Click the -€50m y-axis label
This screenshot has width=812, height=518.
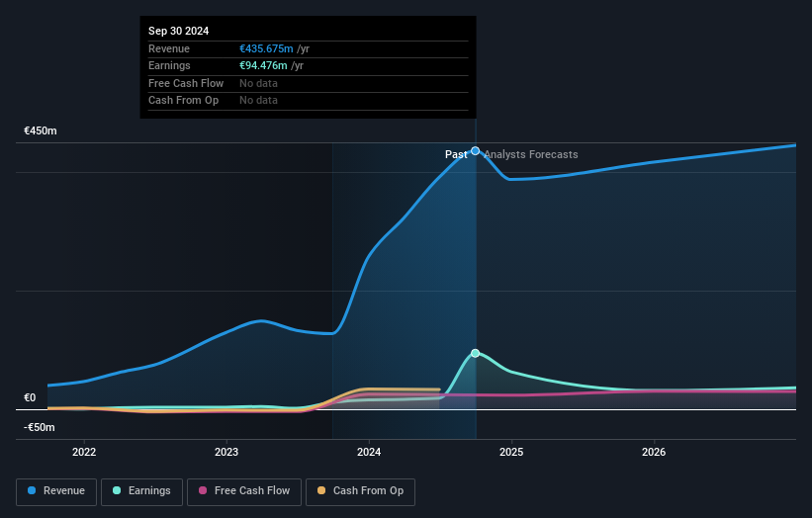[x=40, y=427]
